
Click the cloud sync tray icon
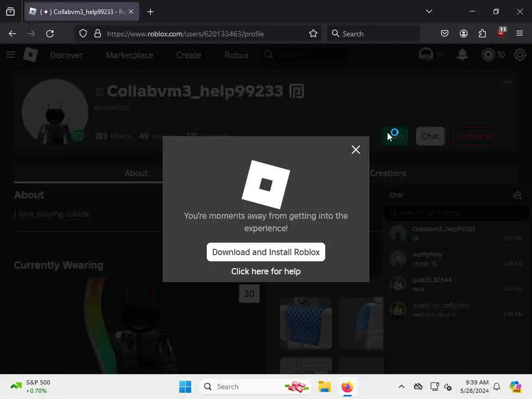coord(418,387)
